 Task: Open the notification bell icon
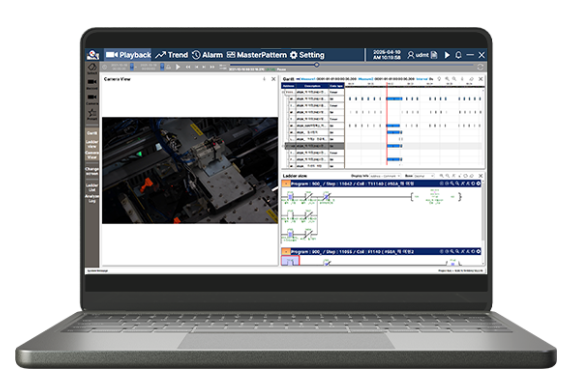click(x=458, y=55)
